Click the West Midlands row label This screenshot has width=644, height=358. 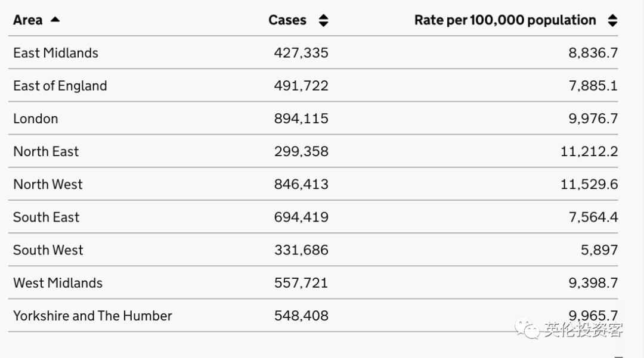point(58,283)
